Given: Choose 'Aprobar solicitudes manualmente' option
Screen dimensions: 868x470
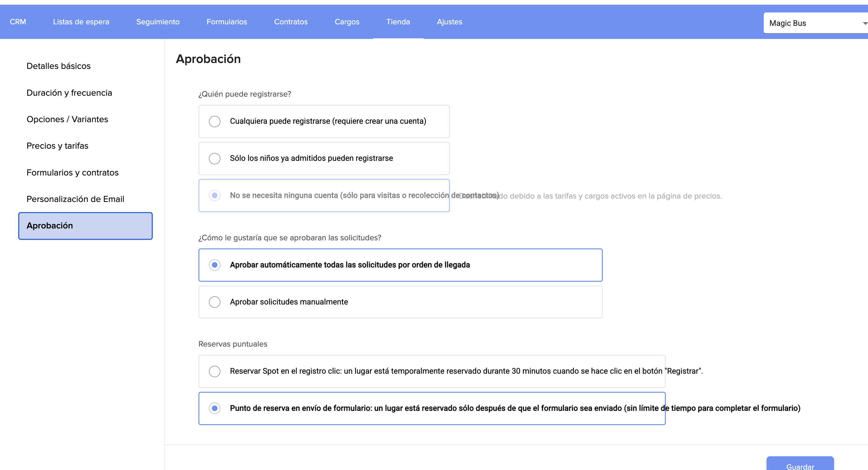Looking at the screenshot, I should [x=215, y=302].
